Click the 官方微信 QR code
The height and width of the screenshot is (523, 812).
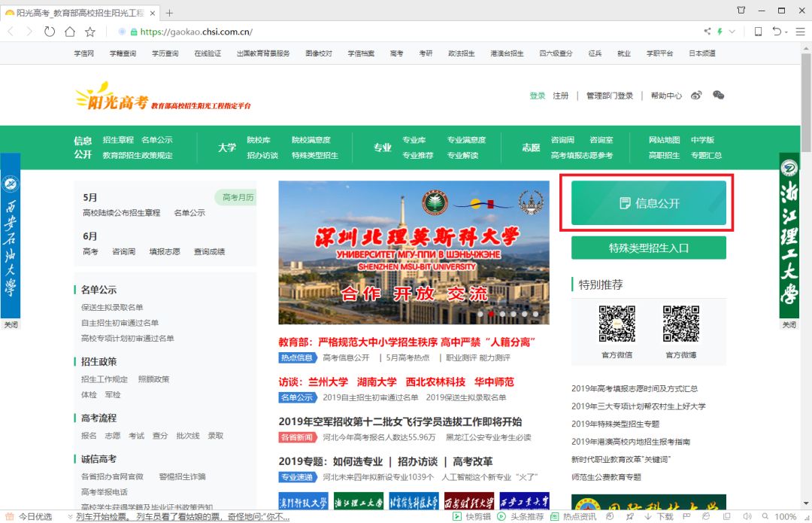[617, 324]
